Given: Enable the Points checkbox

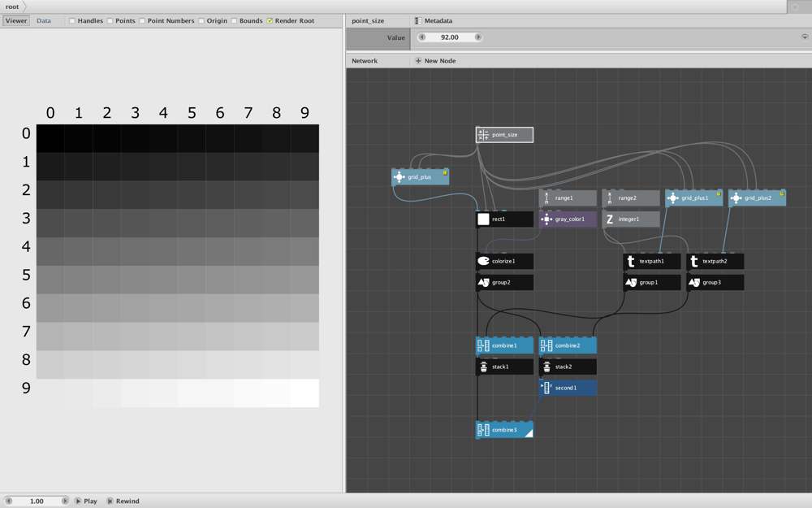Looking at the screenshot, I should [110, 21].
